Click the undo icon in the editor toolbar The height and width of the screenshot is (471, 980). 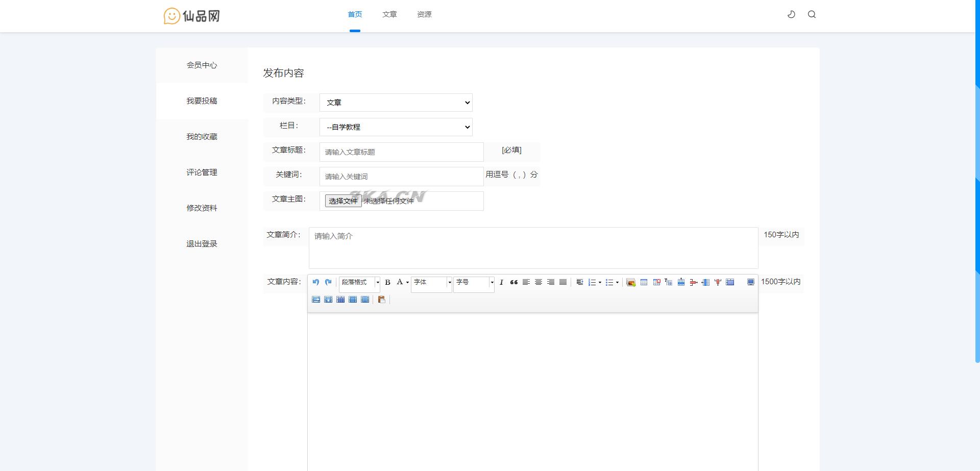[x=315, y=282]
